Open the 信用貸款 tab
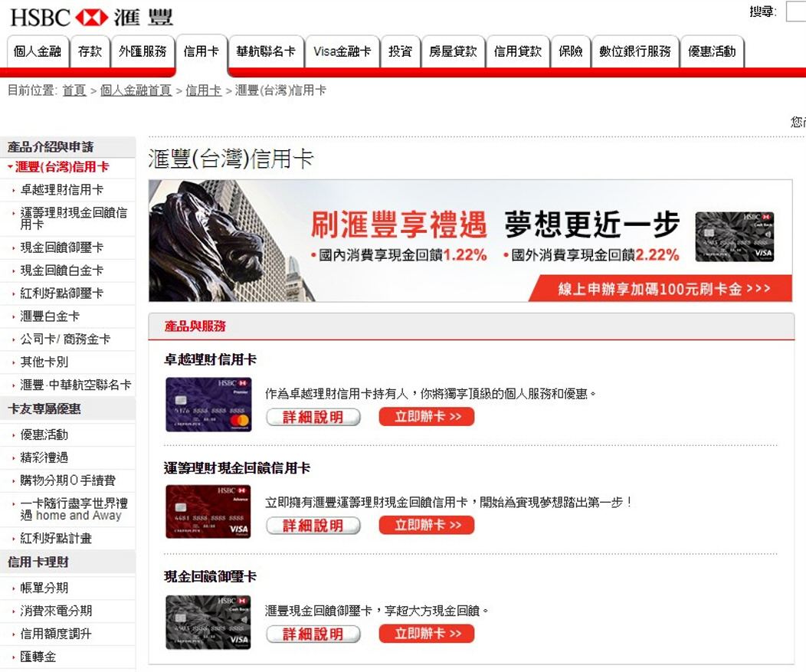Screen dimensions: 806x672 [518, 51]
